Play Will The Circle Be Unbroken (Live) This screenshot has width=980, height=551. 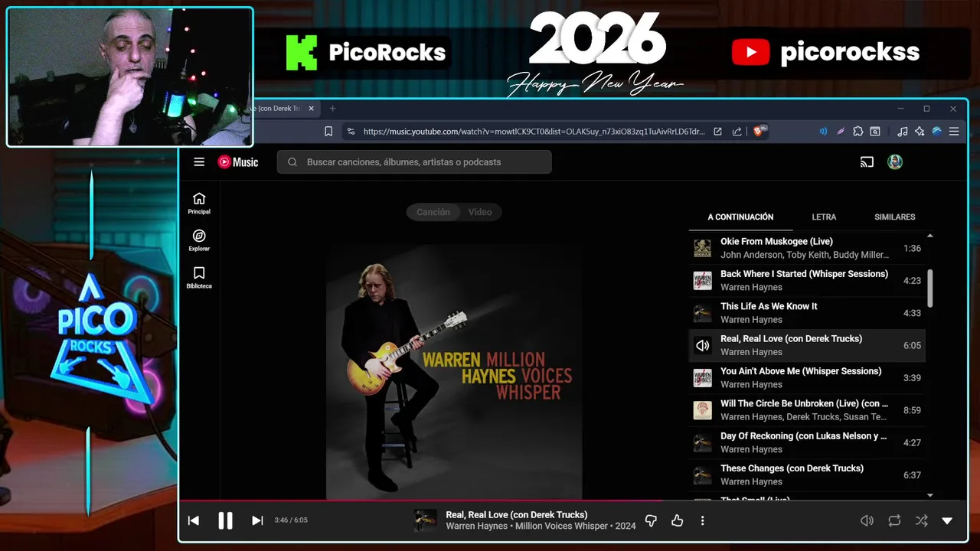click(x=807, y=410)
